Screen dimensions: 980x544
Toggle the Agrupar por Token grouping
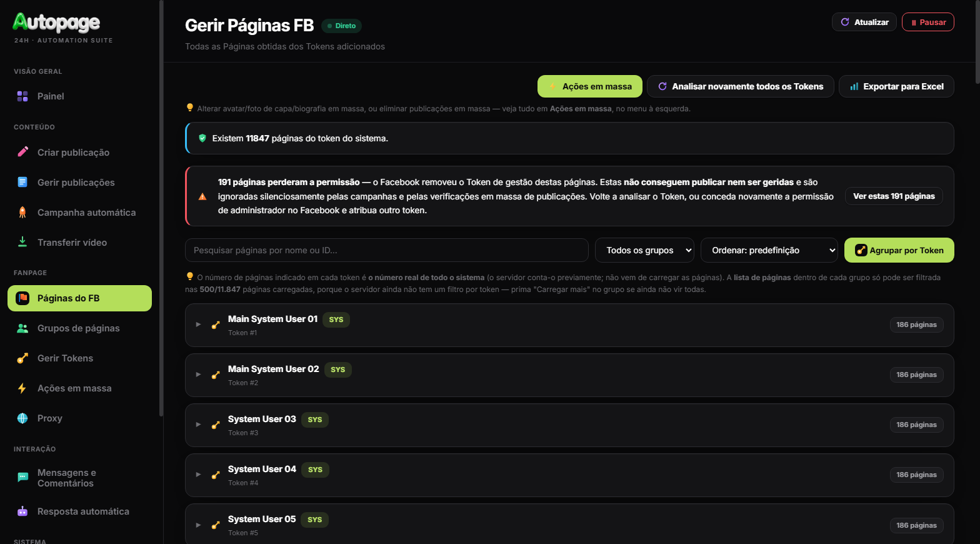click(x=899, y=250)
